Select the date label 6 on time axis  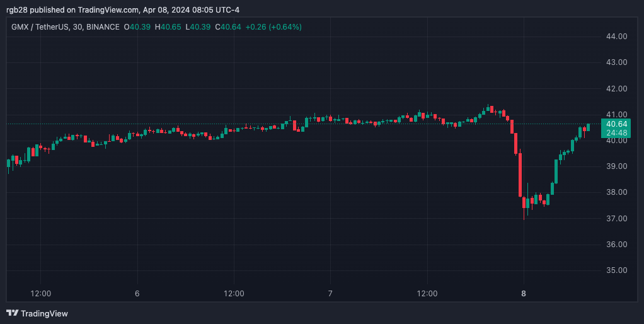pos(137,294)
